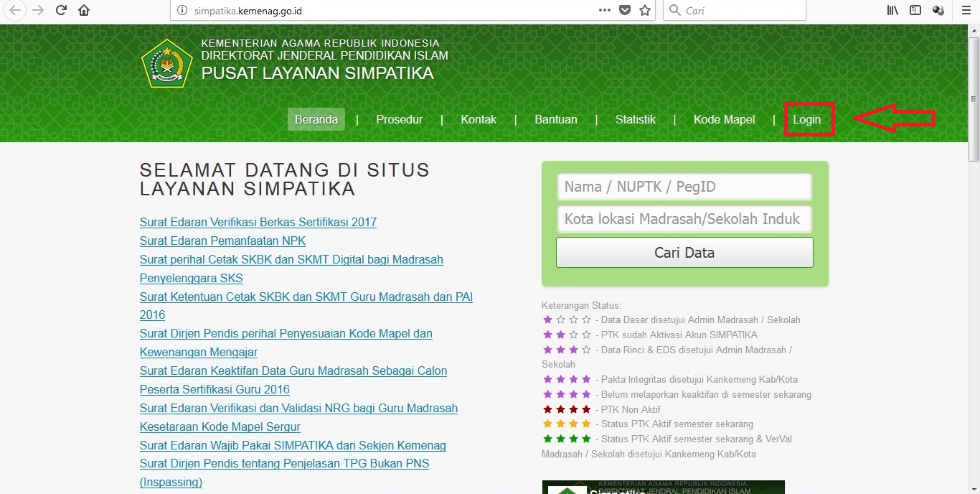Click the Kemenag logo on the banner
Screen dimensions: 980x494
167,63
